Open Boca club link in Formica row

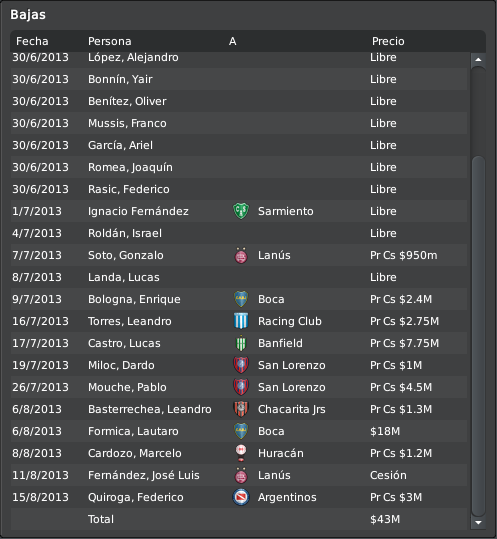point(271,431)
